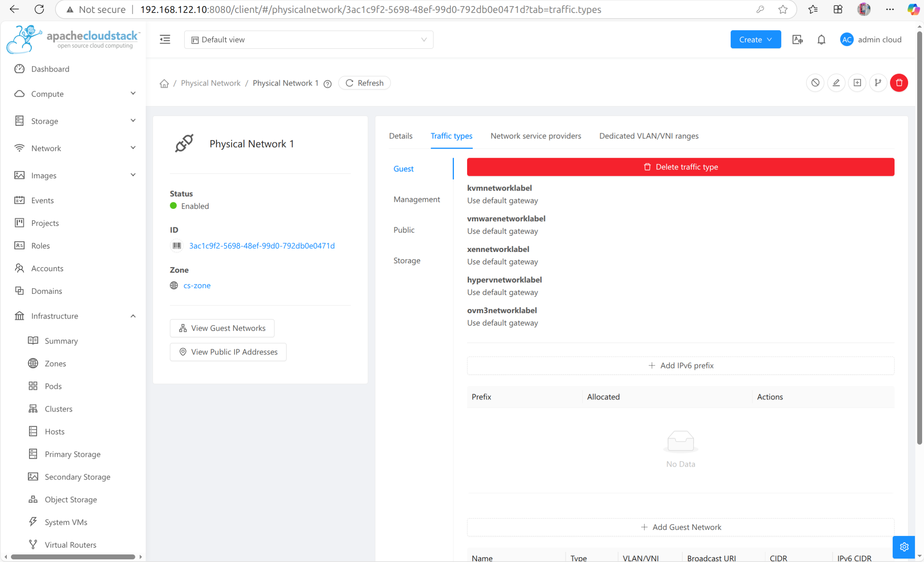
Task: Click the update traffic labels branch icon
Action: pyautogui.click(x=878, y=83)
